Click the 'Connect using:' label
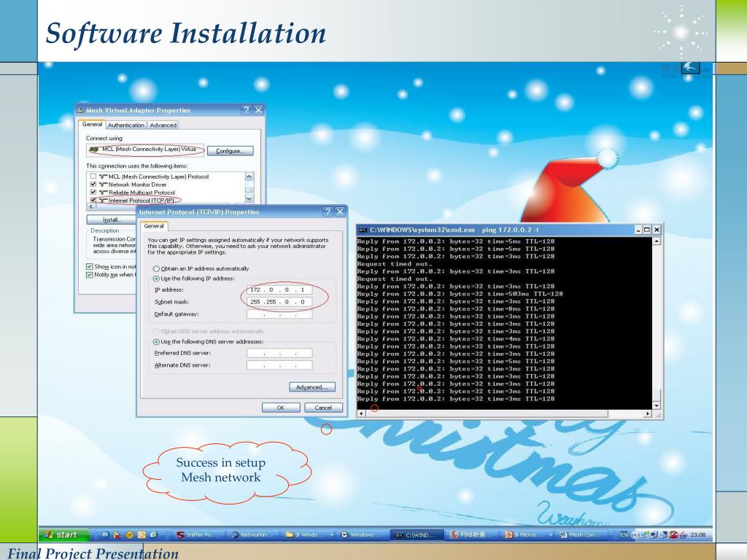Image resolution: width=747 pixels, height=560 pixels. pyautogui.click(x=104, y=138)
